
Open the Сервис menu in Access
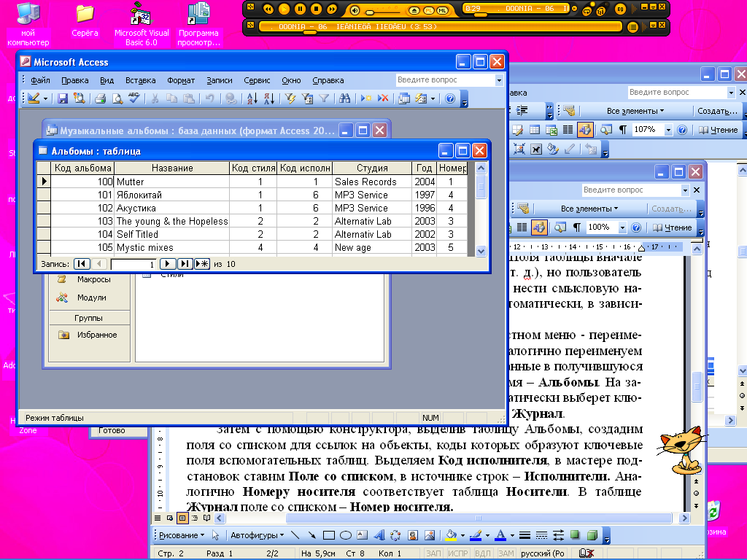(x=257, y=80)
